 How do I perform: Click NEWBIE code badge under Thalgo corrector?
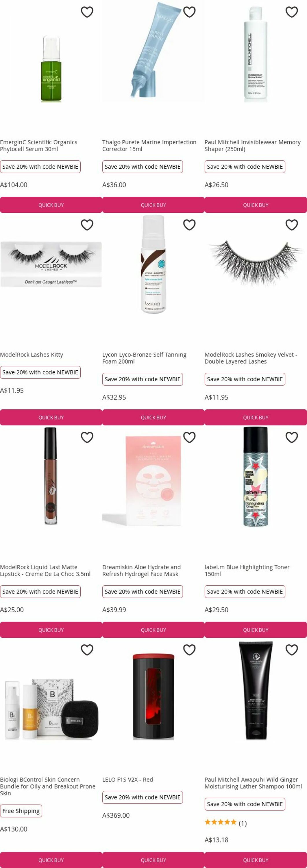click(x=143, y=167)
